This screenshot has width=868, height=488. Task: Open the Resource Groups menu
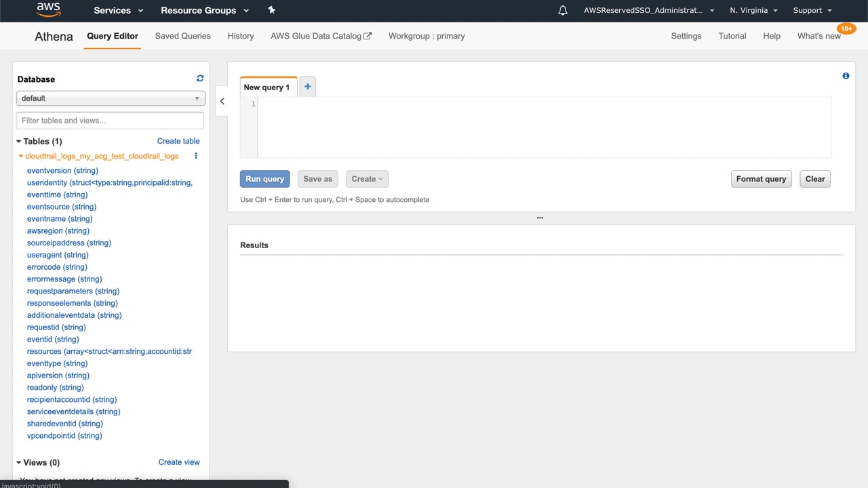pyautogui.click(x=205, y=10)
